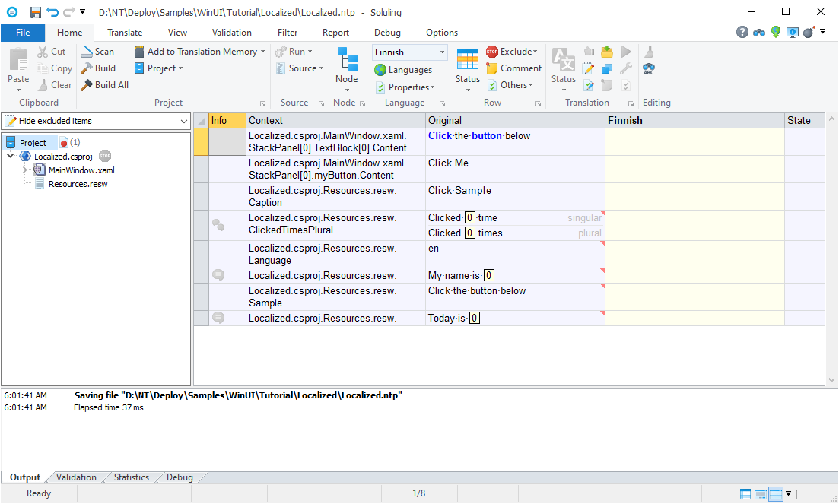Click Cut in the Clipboard group
The height and width of the screenshot is (504, 839).
[x=52, y=51]
